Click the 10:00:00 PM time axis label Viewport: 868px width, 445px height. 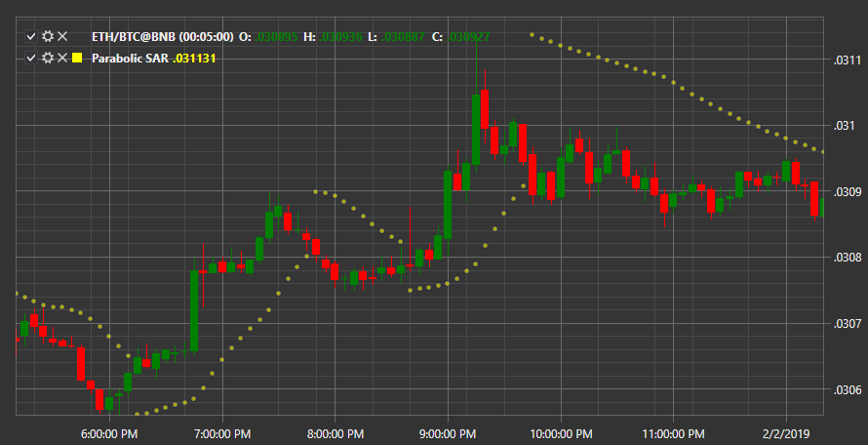coord(560,433)
